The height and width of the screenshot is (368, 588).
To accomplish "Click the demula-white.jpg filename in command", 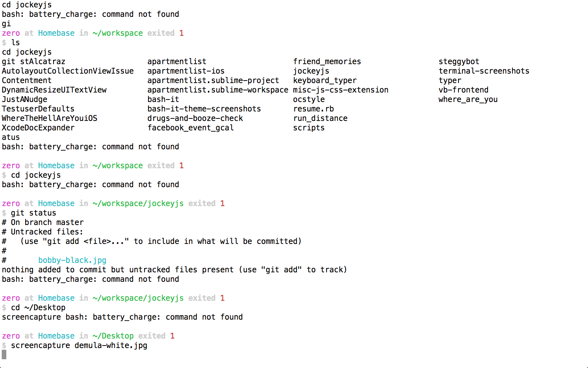I will (111, 345).
